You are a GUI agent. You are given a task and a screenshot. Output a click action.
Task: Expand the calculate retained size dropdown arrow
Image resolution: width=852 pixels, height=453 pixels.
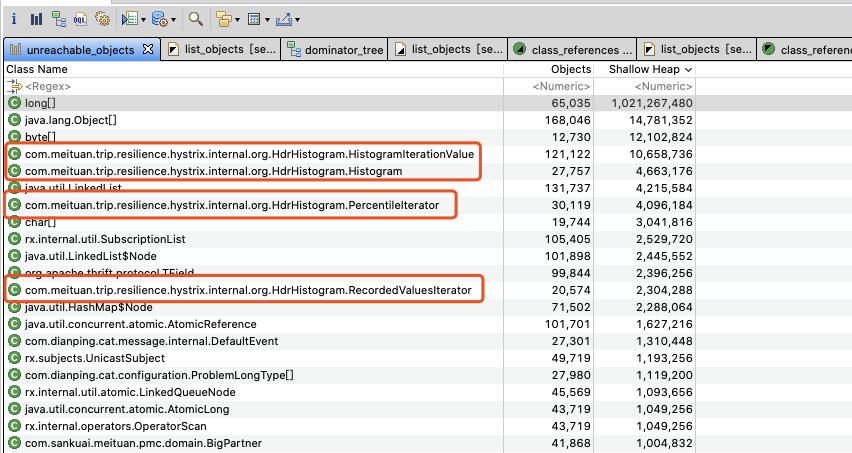coord(267,20)
